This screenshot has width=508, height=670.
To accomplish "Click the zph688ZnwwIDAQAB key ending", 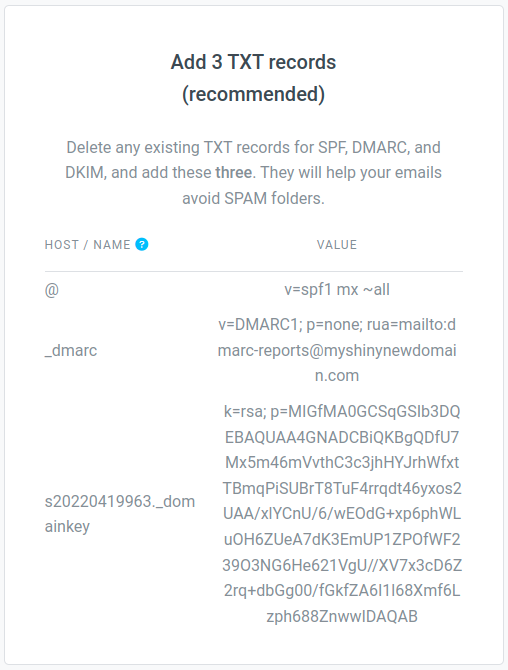I will (342, 616).
